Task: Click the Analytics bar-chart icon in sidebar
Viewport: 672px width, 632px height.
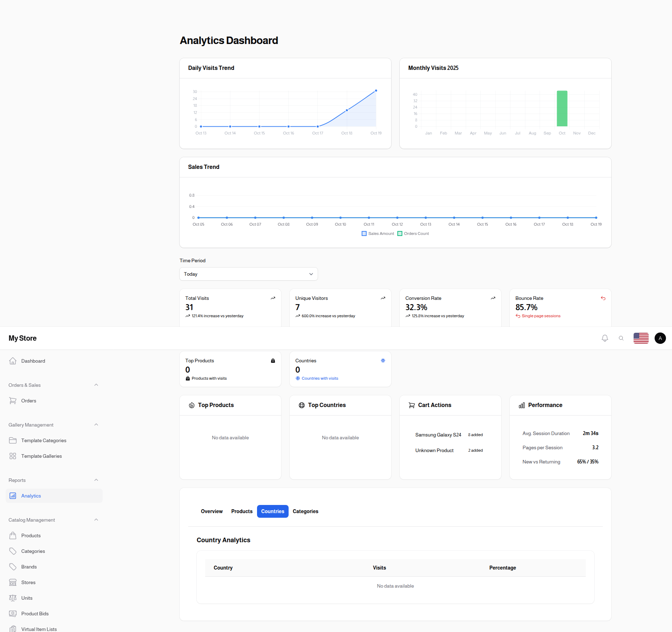Action: 13,495
